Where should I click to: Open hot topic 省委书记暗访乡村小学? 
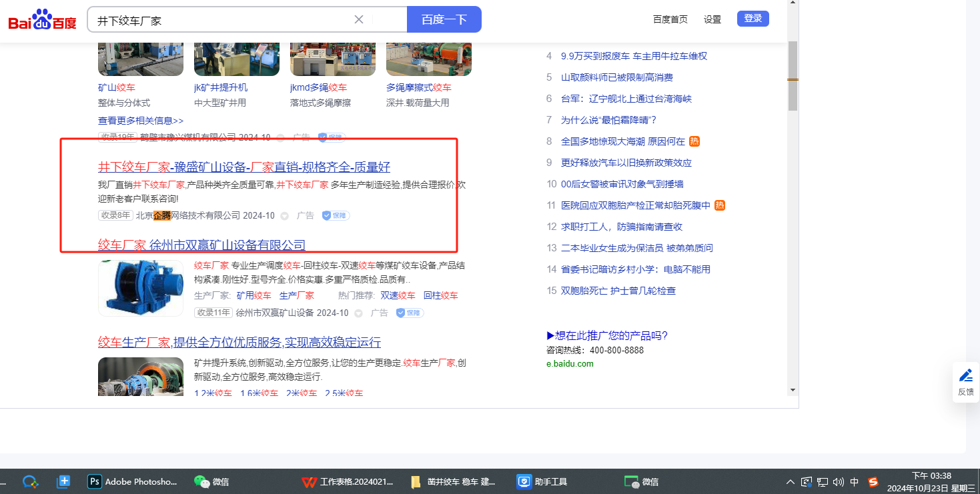tap(636, 269)
